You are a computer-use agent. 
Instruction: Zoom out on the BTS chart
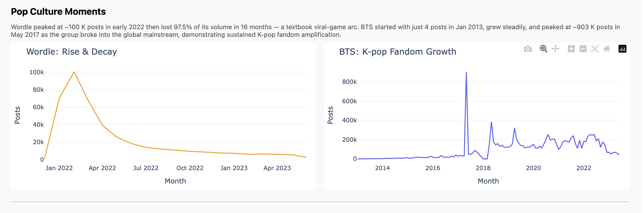click(583, 49)
